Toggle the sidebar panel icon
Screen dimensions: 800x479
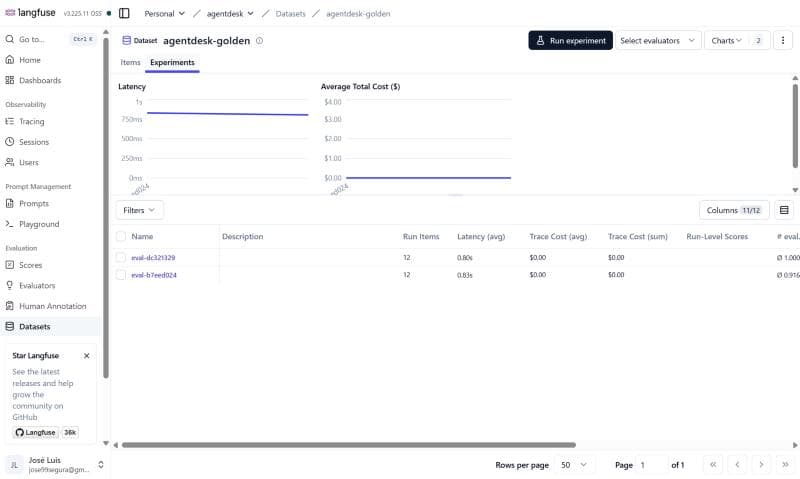click(x=124, y=13)
